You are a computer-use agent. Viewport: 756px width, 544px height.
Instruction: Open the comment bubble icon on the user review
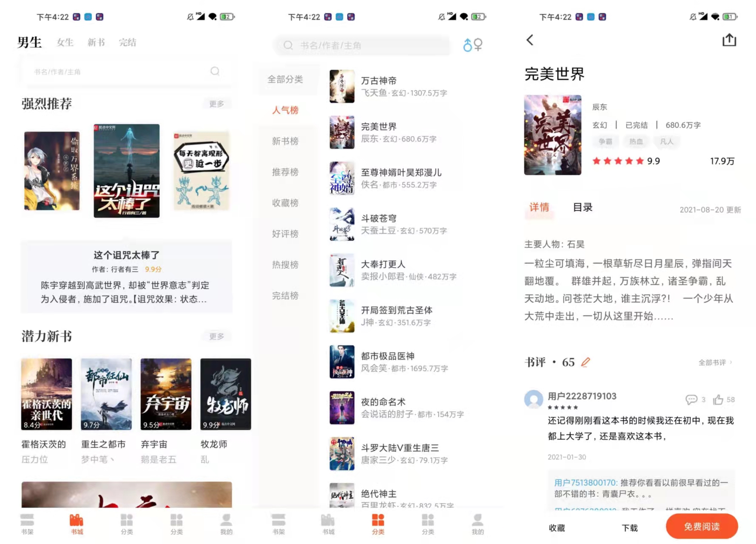tap(691, 399)
